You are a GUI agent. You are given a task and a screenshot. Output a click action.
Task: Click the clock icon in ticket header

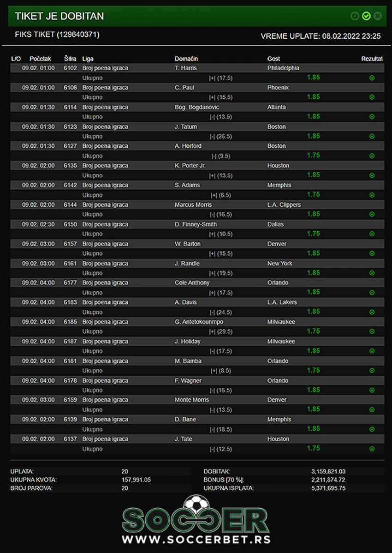coord(355,16)
